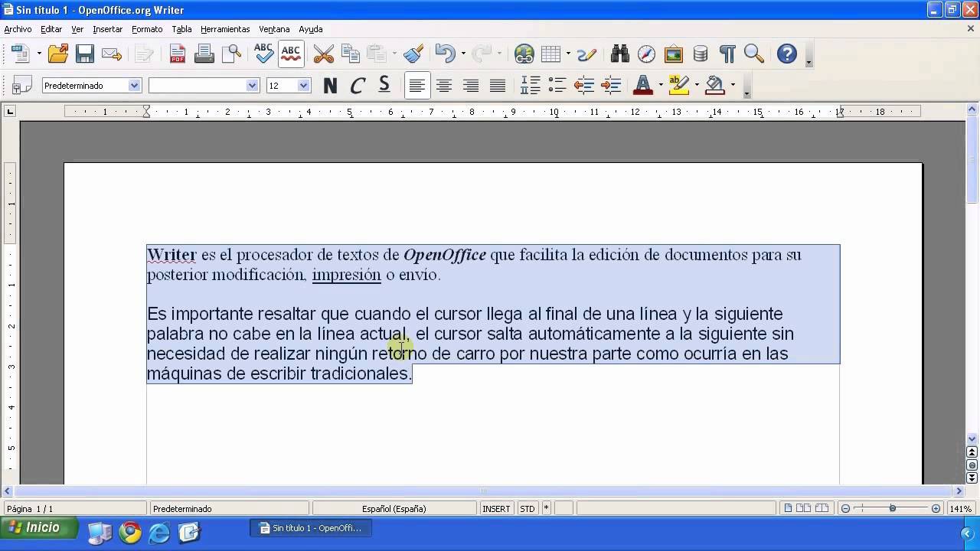Insert a table
The image size is (980, 551).
(x=550, y=54)
